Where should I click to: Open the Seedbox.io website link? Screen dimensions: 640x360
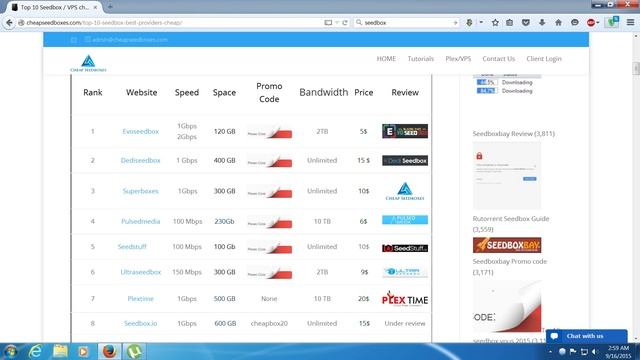[140, 323]
